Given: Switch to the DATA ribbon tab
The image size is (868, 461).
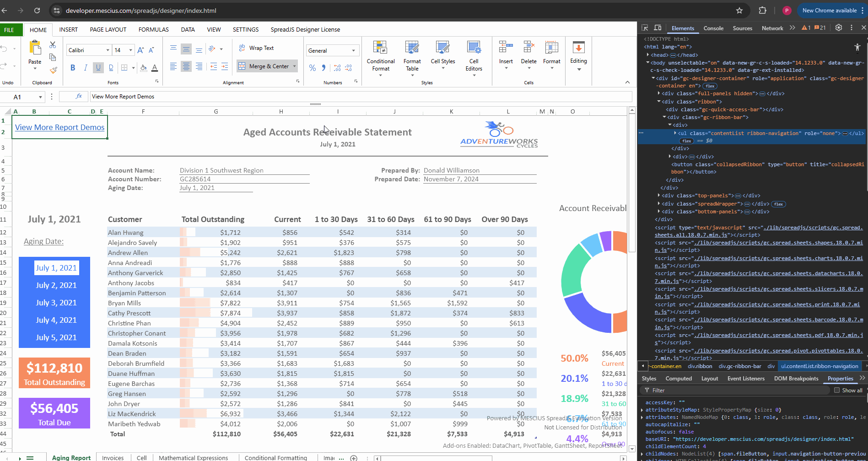Looking at the screenshot, I should [x=188, y=30].
